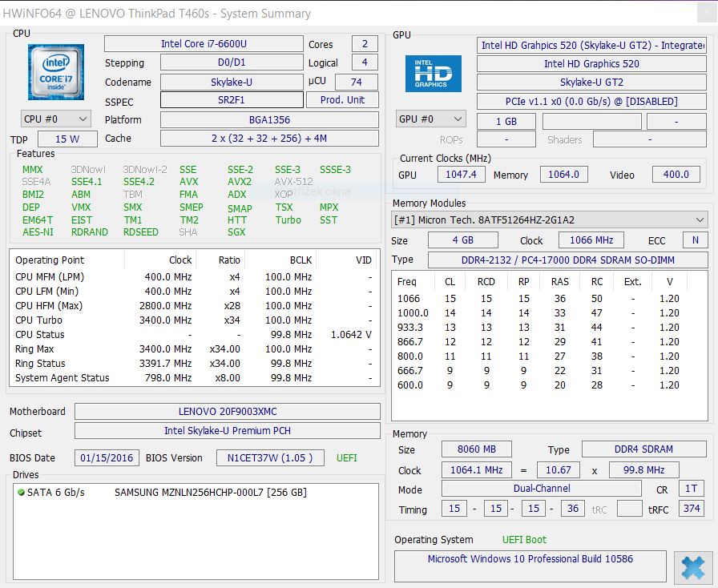This screenshot has height=588, width=718.
Task: Click the AVX2 feature label
Action: (239, 182)
